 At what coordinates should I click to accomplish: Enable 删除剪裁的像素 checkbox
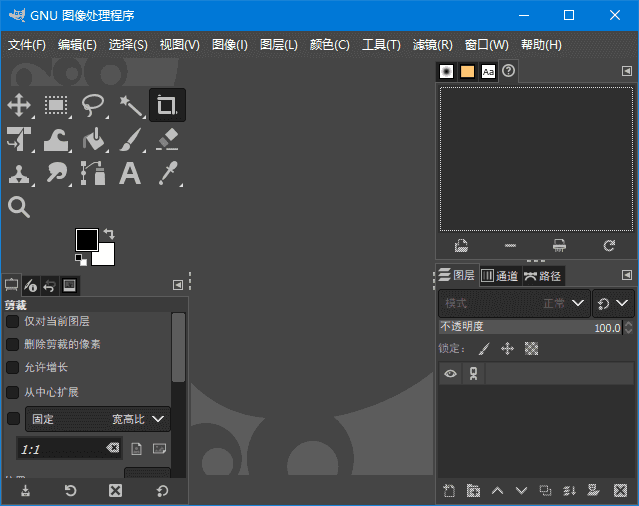coord(13,344)
